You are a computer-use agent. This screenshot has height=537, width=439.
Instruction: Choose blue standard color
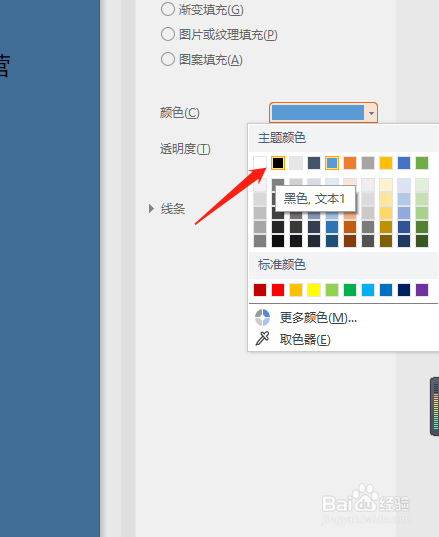[386, 290]
